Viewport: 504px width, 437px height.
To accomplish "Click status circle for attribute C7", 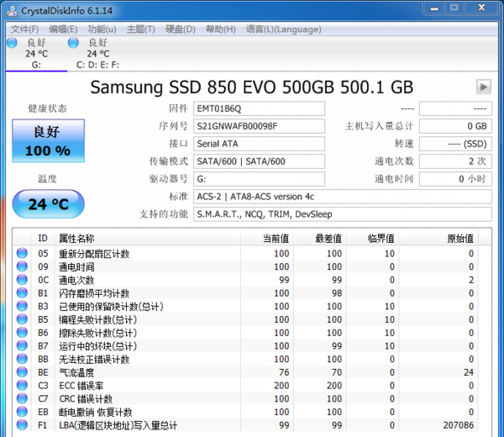I will click(22, 398).
